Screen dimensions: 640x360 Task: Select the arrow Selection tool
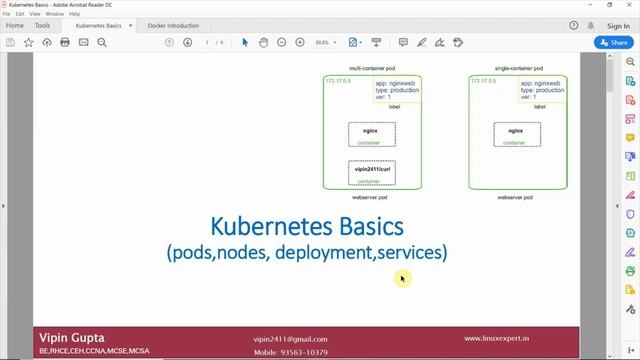coord(245,42)
